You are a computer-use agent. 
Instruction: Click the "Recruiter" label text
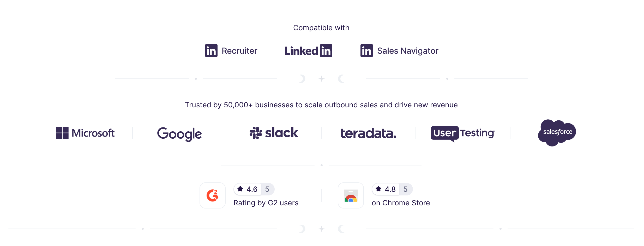point(239,51)
